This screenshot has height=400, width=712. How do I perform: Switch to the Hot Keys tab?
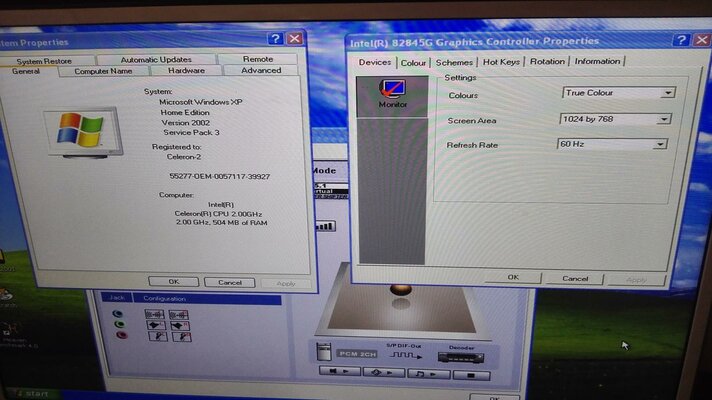[x=501, y=62]
